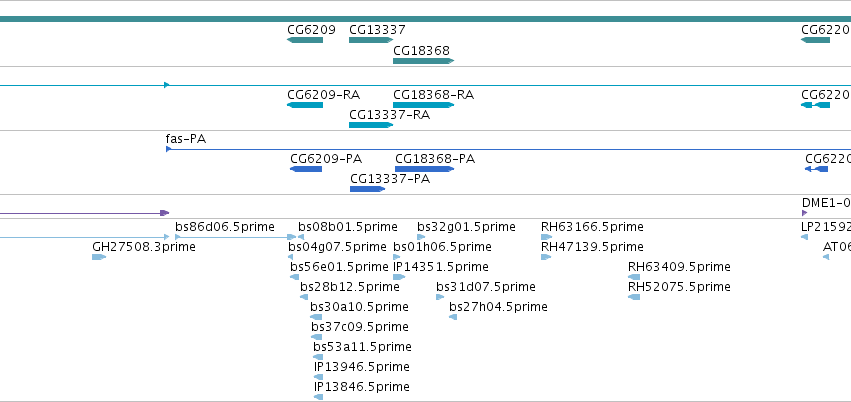Screen dimensions: 851x402
Task: Click the top teal chromosome arm bar
Action: [426, 19]
